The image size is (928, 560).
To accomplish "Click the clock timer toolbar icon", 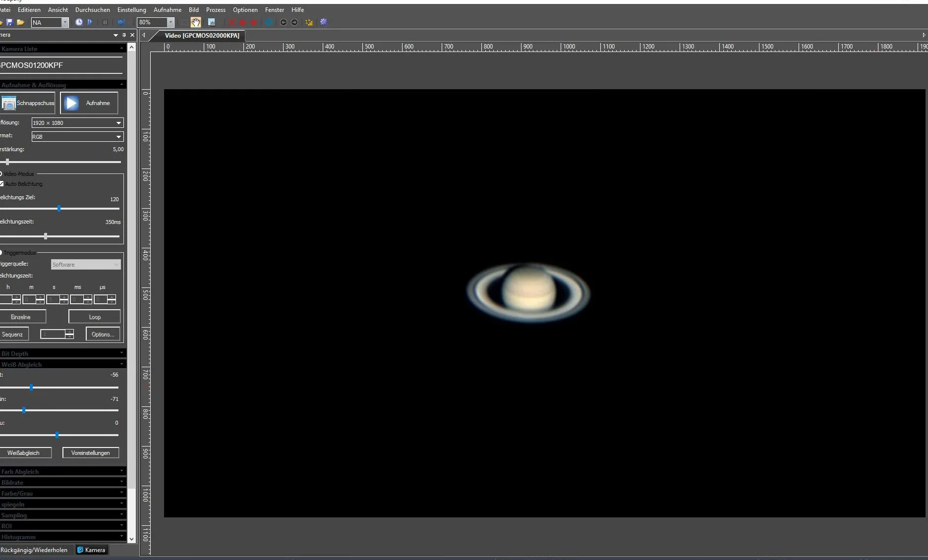I will click(x=79, y=22).
